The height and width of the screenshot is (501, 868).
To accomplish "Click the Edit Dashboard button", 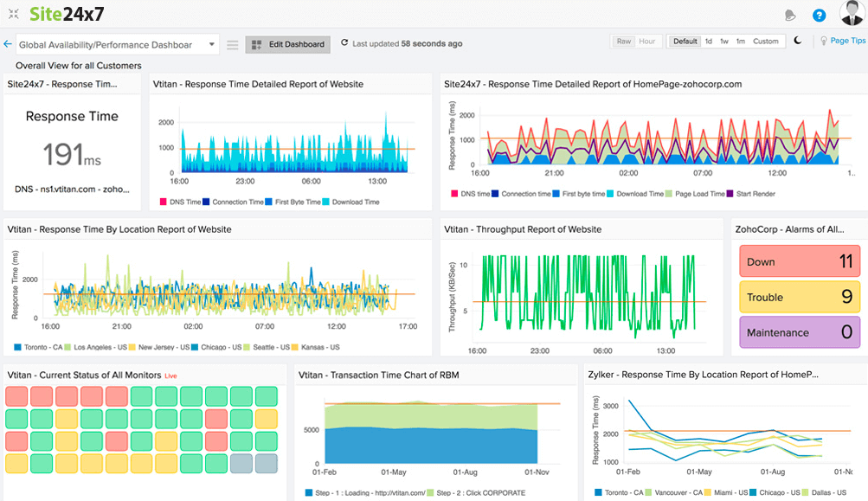I will (x=288, y=44).
